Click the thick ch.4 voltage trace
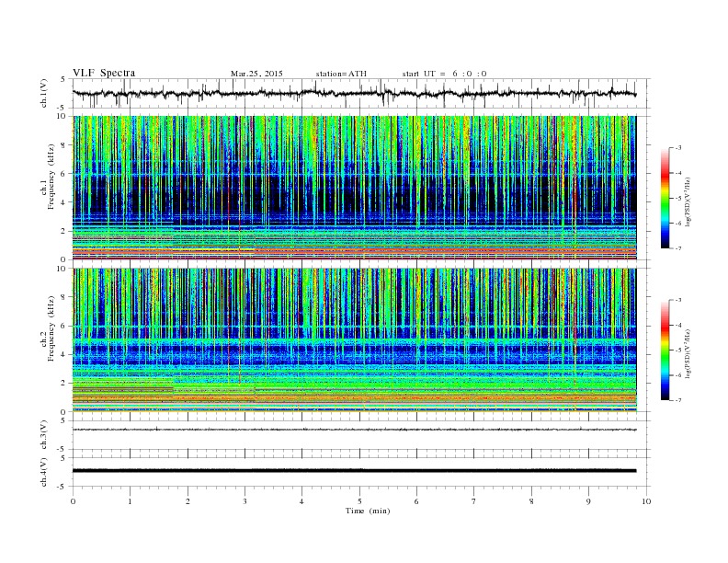 tap(354, 471)
